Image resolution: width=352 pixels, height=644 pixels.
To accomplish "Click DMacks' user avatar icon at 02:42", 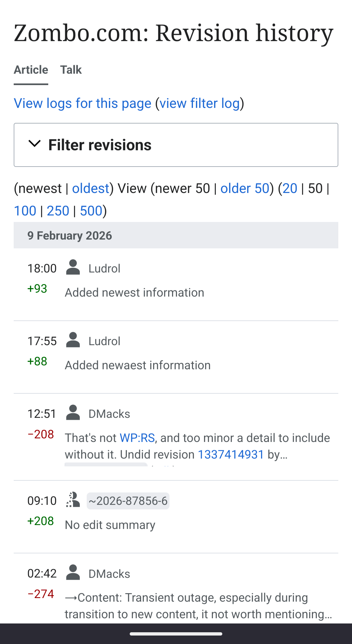I will (x=73, y=573).
